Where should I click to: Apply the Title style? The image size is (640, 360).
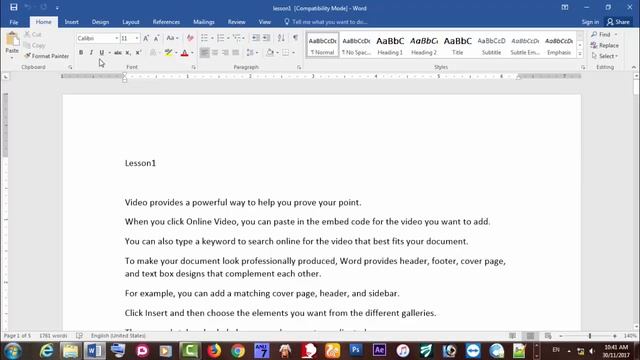pyautogui.click(x=458, y=45)
